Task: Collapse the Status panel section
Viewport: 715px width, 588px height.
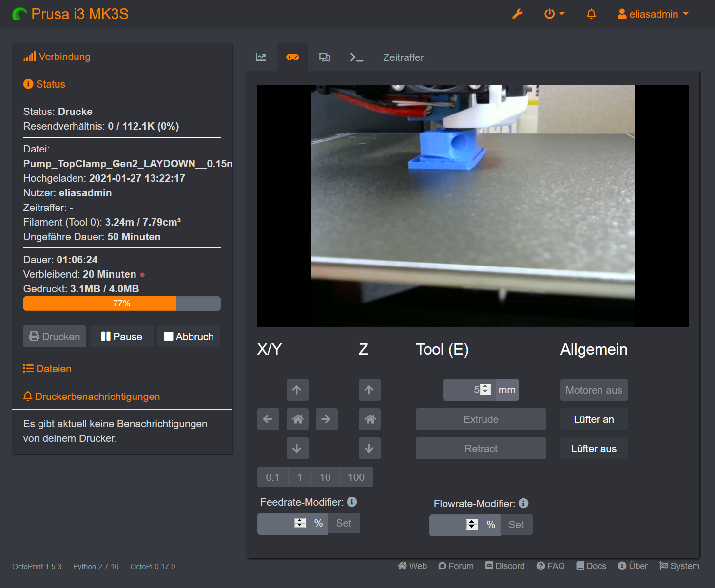Action: [50, 84]
